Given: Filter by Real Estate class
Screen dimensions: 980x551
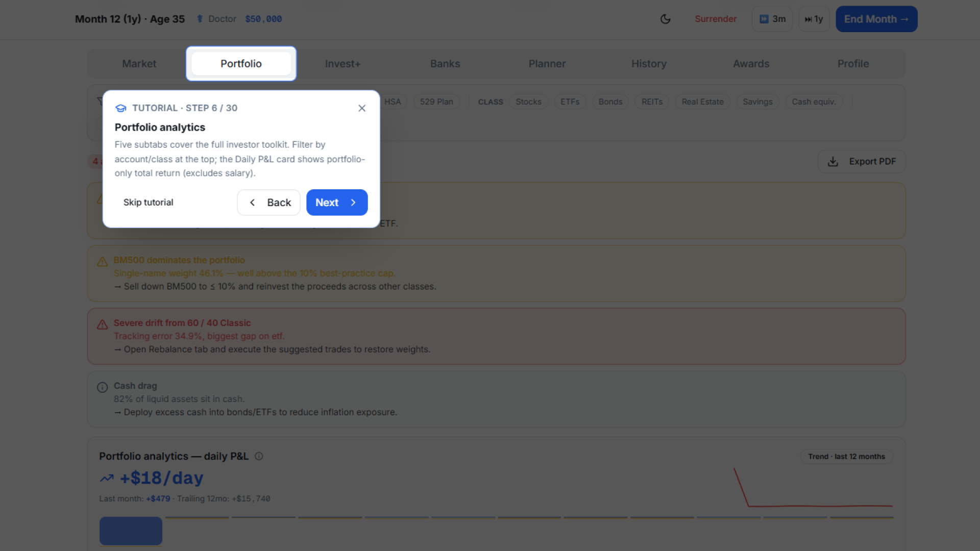Looking at the screenshot, I should click(x=702, y=102).
